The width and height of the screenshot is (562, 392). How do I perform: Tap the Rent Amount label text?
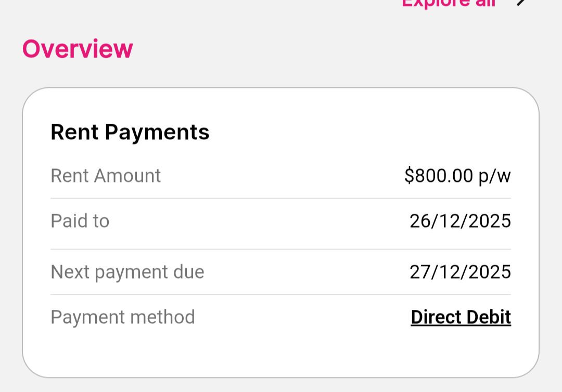[x=105, y=176]
